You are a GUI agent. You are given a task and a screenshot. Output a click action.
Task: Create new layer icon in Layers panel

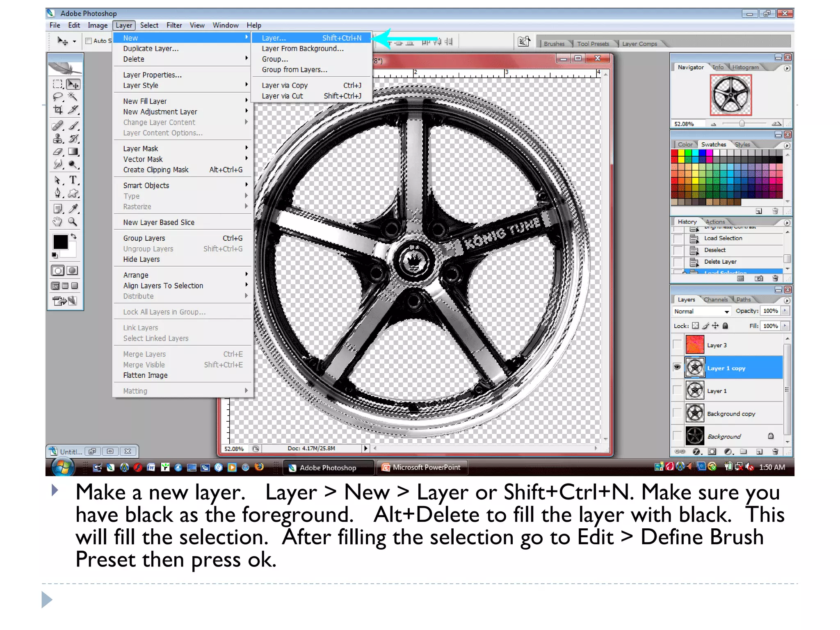(759, 452)
